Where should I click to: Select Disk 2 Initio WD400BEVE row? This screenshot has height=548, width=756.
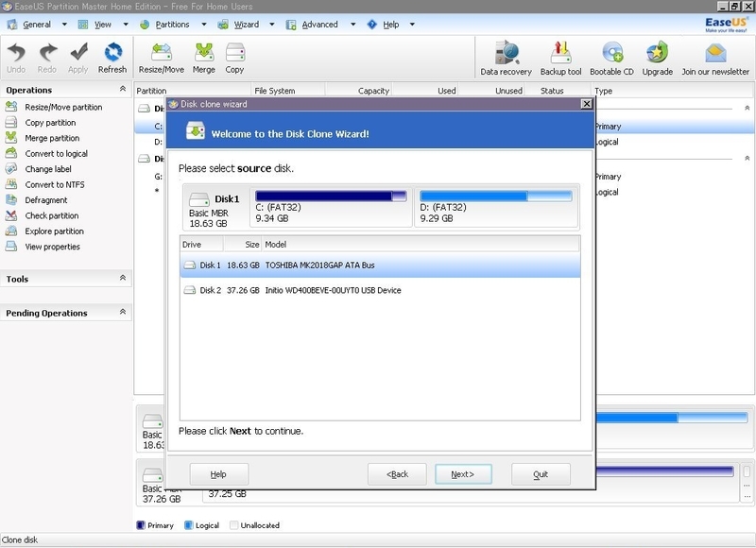tap(380, 290)
